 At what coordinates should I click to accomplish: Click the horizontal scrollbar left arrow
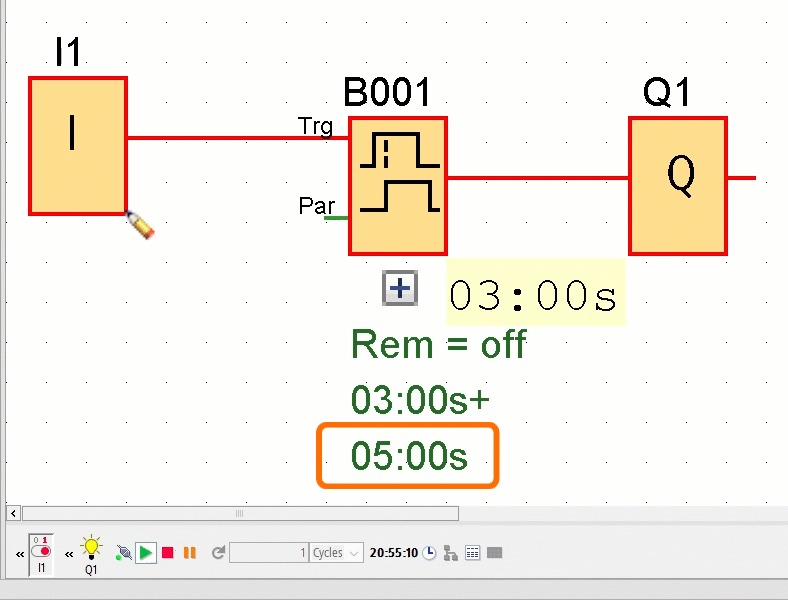click(x=14, y=514)
